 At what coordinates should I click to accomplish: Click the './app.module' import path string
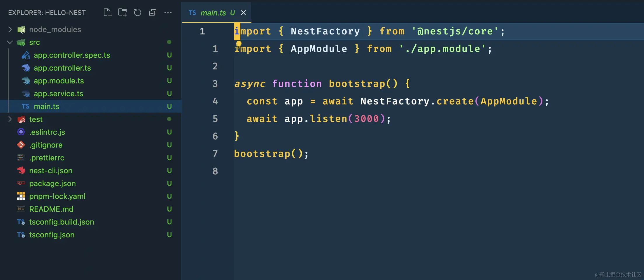(x=442, y=49)
